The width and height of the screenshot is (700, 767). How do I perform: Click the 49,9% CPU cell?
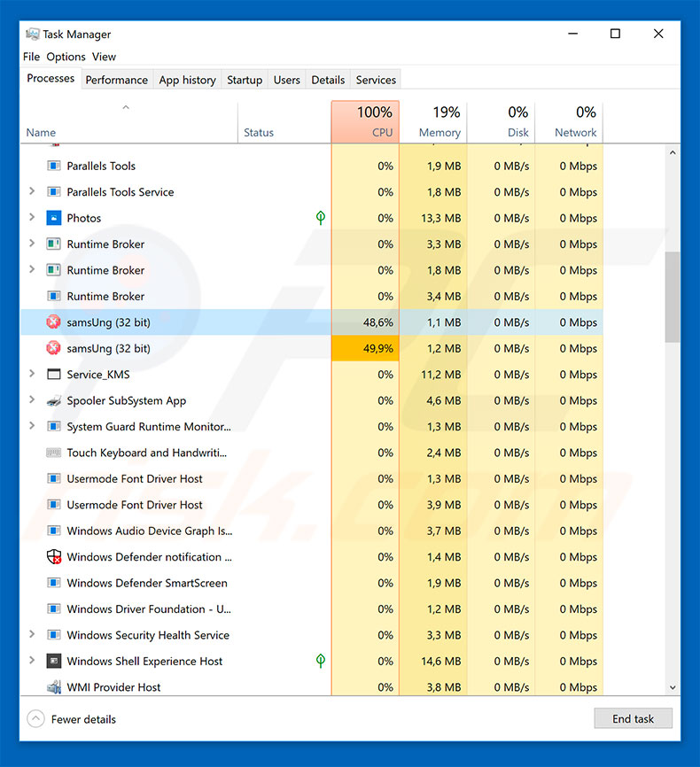coord(365,348)
